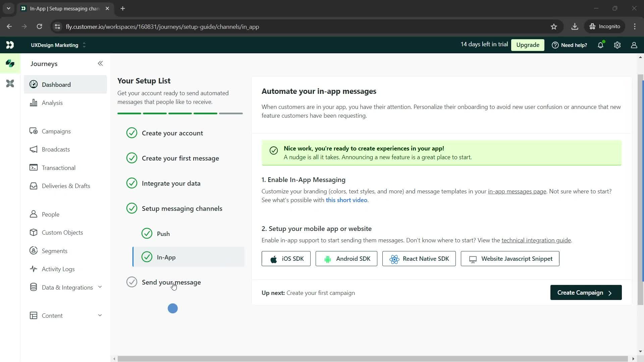Click the Data & Integrations database icon
Viewport: 644px width, 362px height.
pos(34,287)
